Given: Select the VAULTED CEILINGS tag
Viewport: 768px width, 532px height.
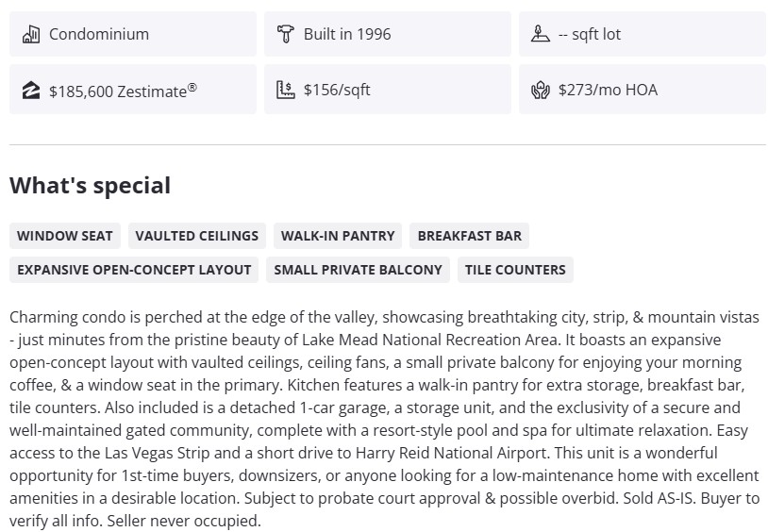Looking at the screenshot, I should (x=196, y=236).
